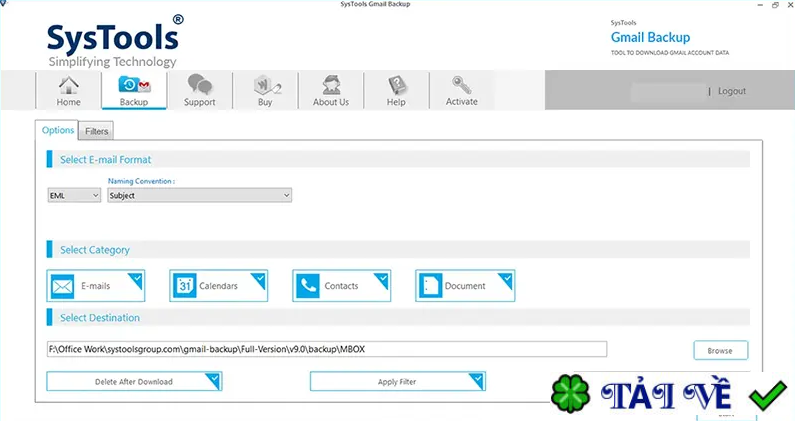Click the Logout link

click(x=732, y=91)
